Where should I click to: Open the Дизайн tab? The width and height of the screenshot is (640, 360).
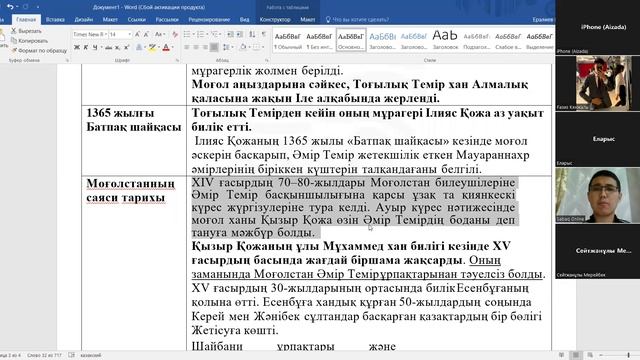click(x=84, y=19)
